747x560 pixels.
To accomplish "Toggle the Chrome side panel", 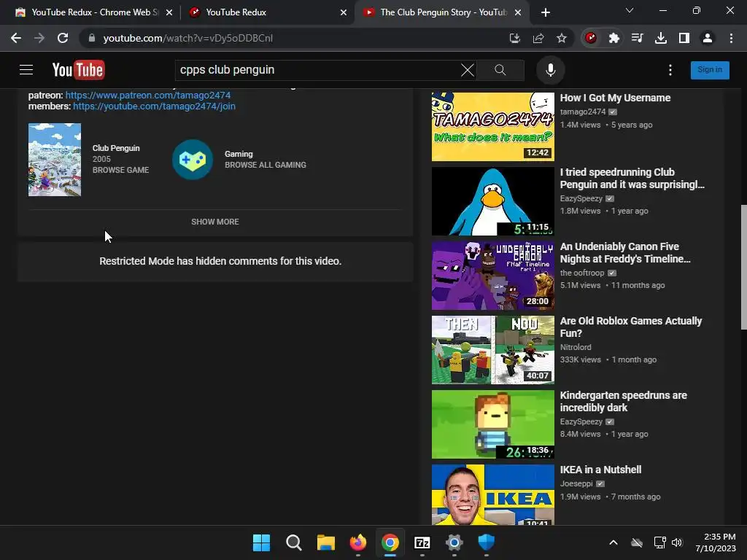I will (684, 38).
